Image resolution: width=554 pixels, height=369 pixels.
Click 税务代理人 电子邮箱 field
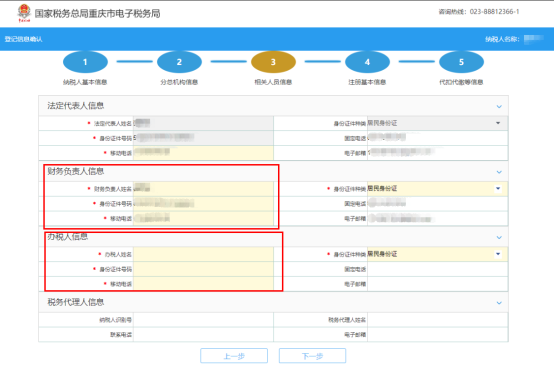tap(437, 334)
